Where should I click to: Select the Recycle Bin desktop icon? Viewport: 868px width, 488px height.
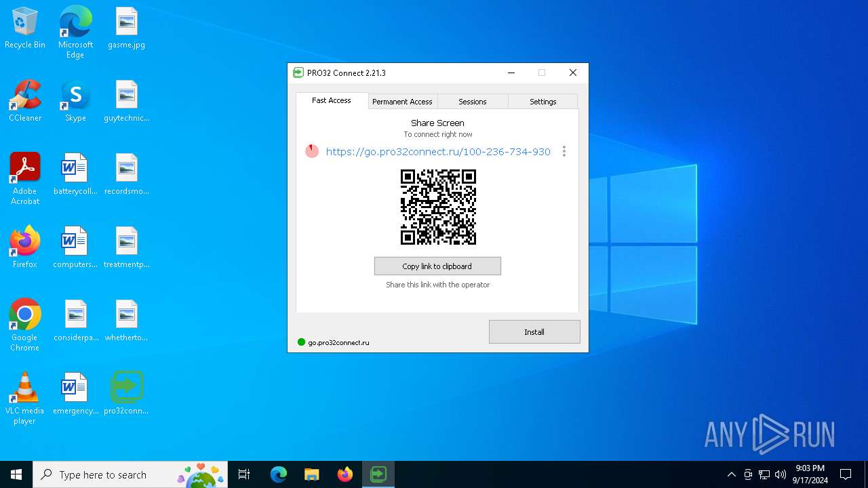[x=25, y=29]
